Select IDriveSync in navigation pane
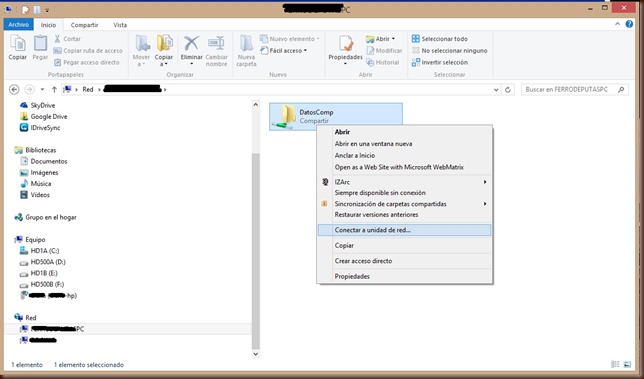This screenshot has height=379, width=644. [40, 128]
